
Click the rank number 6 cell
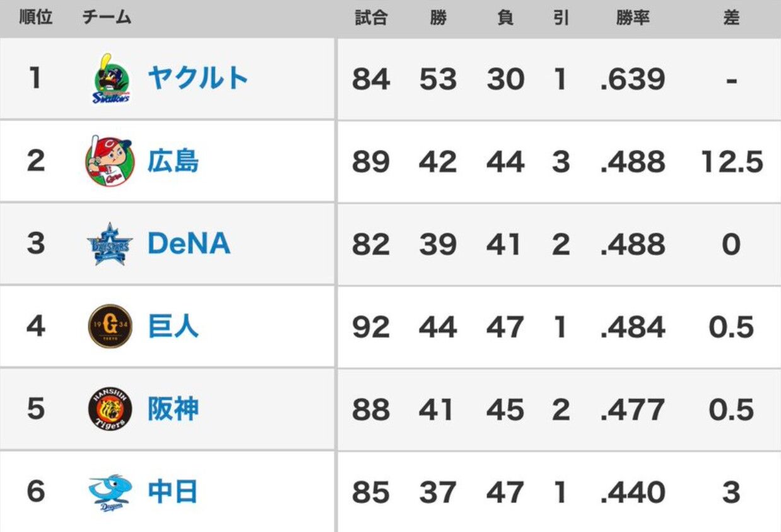click(x=36, y=492)
